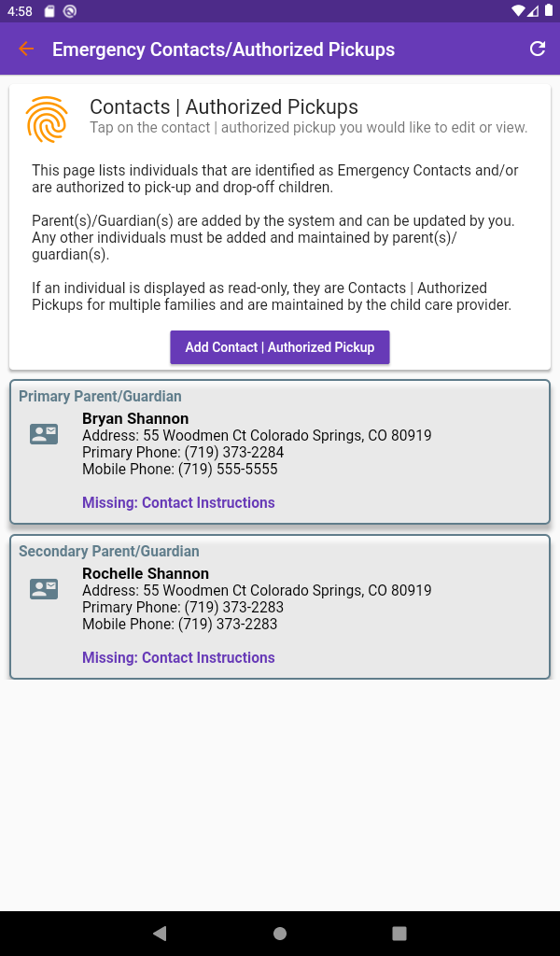Tap the orange fingerprint icon
Image resolution: width=560 pixels, height=956 pixels.
48,119
